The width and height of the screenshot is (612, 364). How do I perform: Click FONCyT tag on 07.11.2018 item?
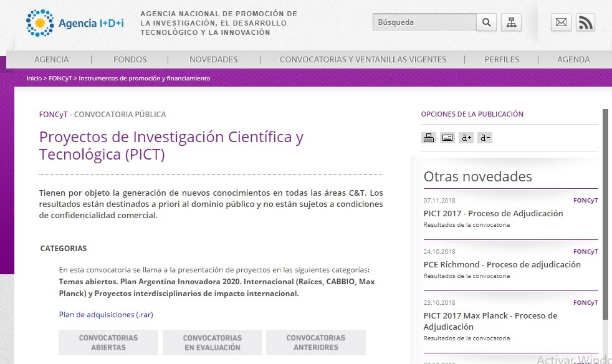[x=585, y=200]
